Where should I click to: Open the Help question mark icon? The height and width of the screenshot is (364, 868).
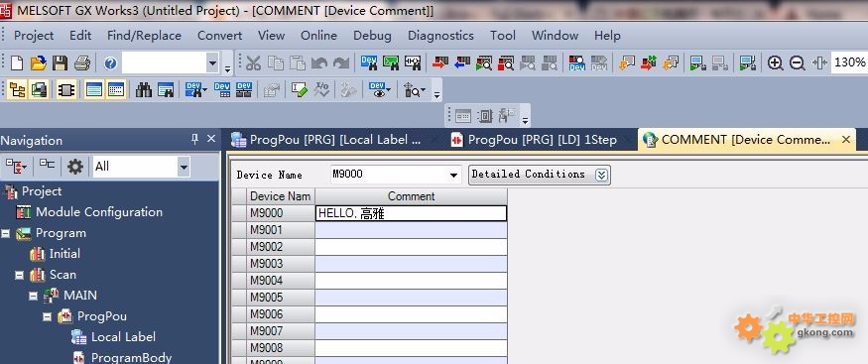tap(110, 63)
